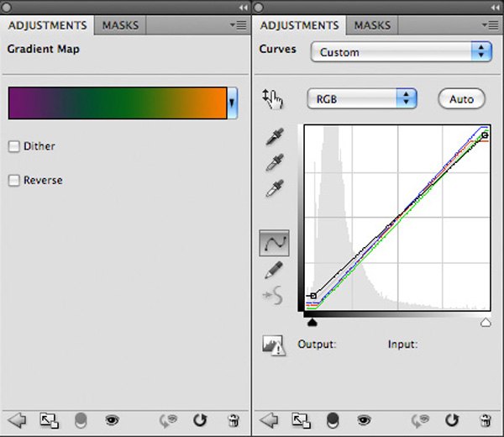Click the Auto button in Curves
504x437 pixels.
coord(461,99)
